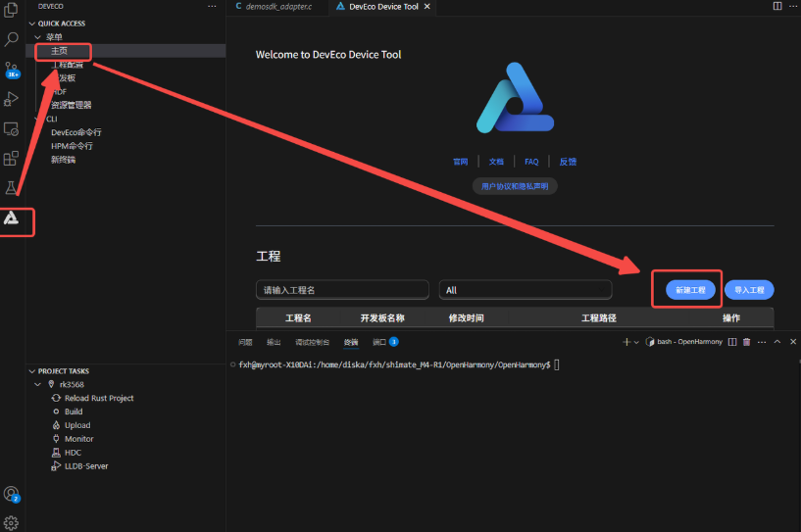Switch to the 端口 (Ports) panel tab
Screen dimensions: 801x532
(379, 342)
